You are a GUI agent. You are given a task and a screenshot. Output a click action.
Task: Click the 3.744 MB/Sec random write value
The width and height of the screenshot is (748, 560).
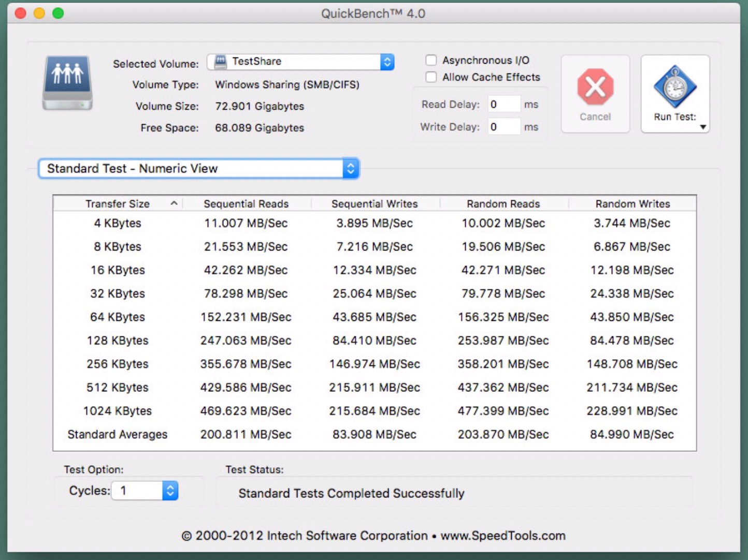point(632,223)
